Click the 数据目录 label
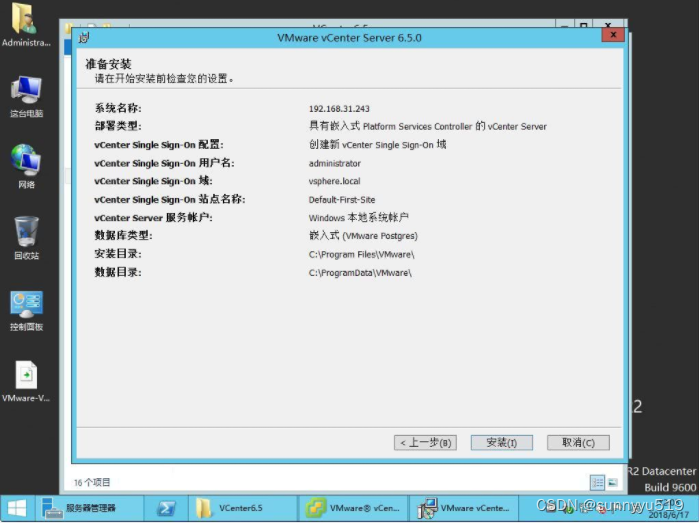699x523 pixels. (118, 272)
